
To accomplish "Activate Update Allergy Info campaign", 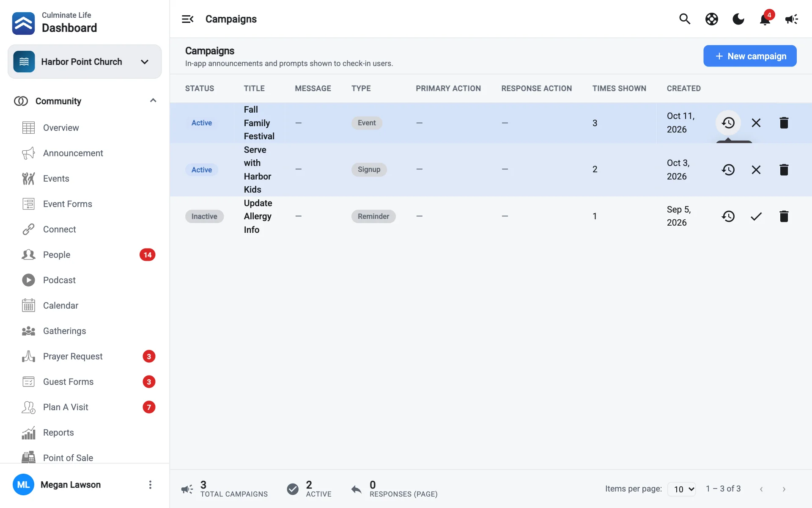I will pyautogui.click(x=756, y=216).
